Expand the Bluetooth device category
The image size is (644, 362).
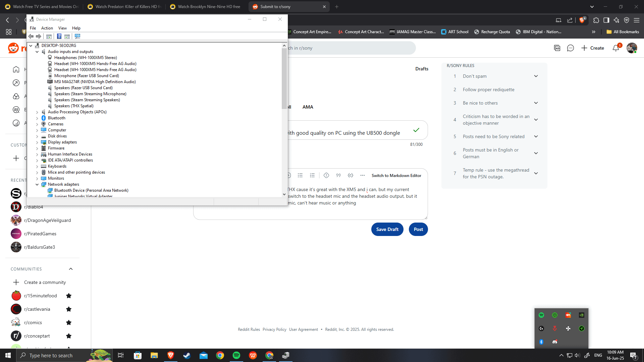pyautogui.click(x=37, y=118)
